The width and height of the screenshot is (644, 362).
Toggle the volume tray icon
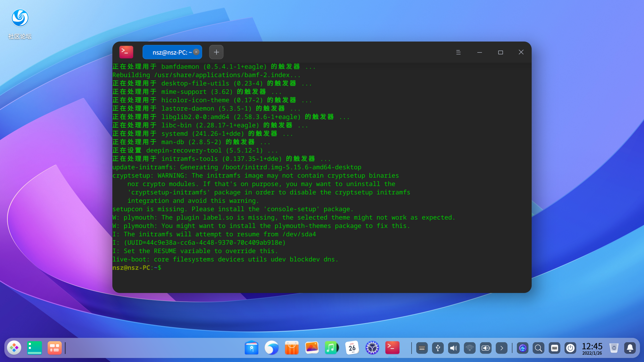point(453,348)
